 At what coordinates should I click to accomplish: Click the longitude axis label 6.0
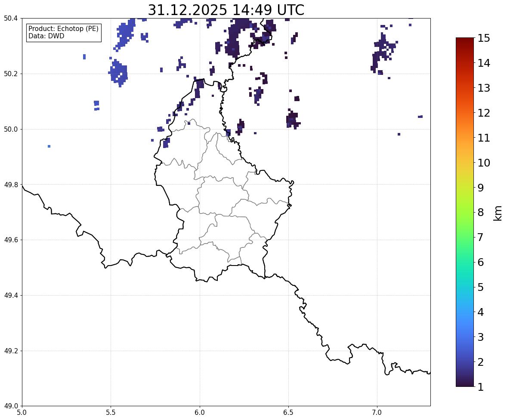pos(200,413)
